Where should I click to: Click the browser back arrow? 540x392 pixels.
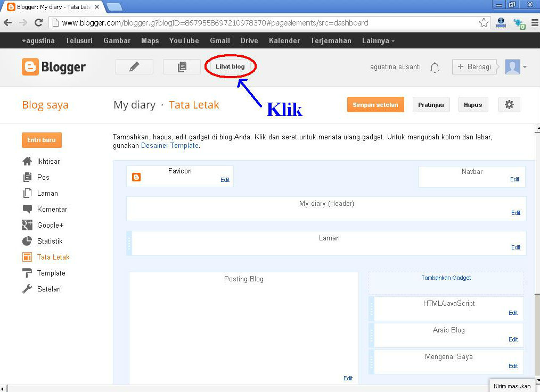7,23
